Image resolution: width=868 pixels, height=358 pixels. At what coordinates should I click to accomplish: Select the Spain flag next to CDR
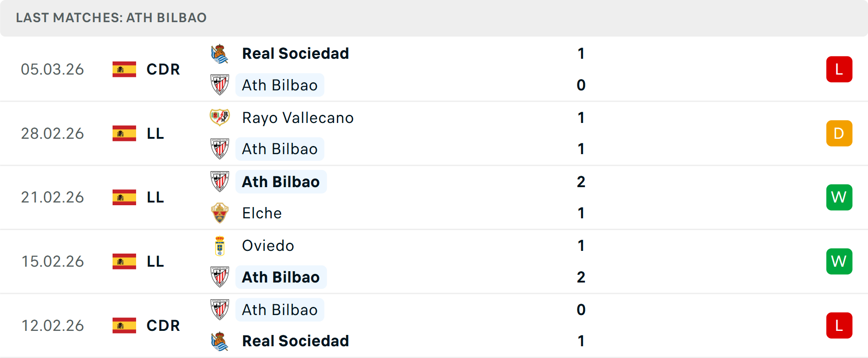124,69
